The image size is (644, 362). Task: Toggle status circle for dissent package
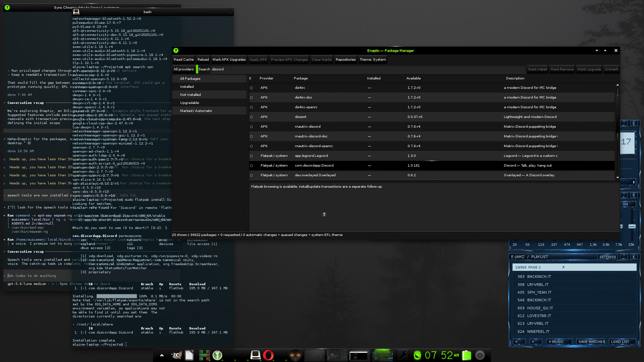coord(251,117)
